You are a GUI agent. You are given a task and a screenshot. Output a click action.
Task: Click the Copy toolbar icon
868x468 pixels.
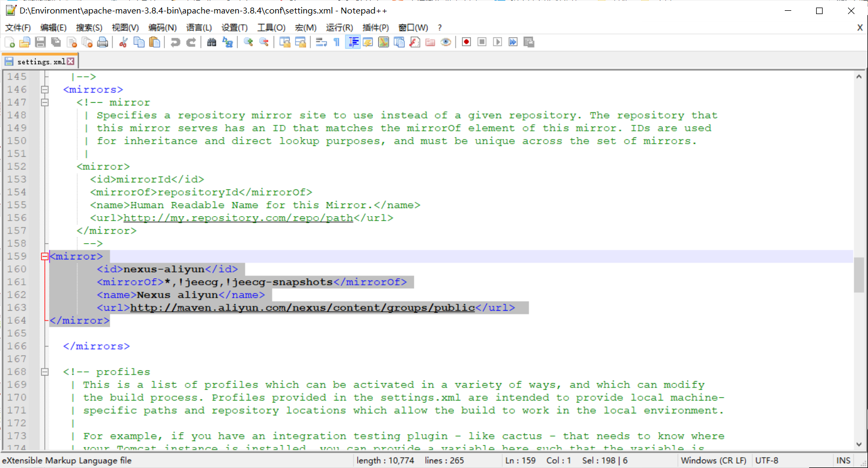(139, 42)
